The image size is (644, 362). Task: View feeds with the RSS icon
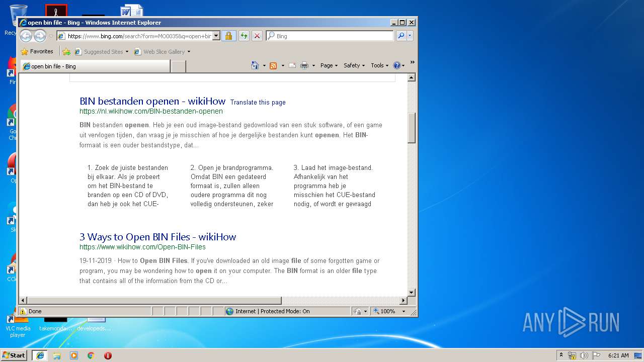click(273, 65)
